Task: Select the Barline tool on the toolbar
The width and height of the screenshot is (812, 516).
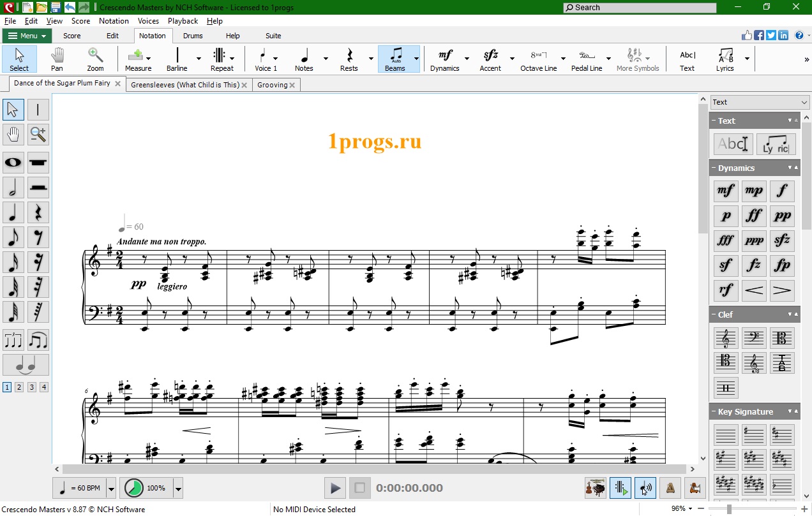Action: pyautogui.click(x=177, y=59)
